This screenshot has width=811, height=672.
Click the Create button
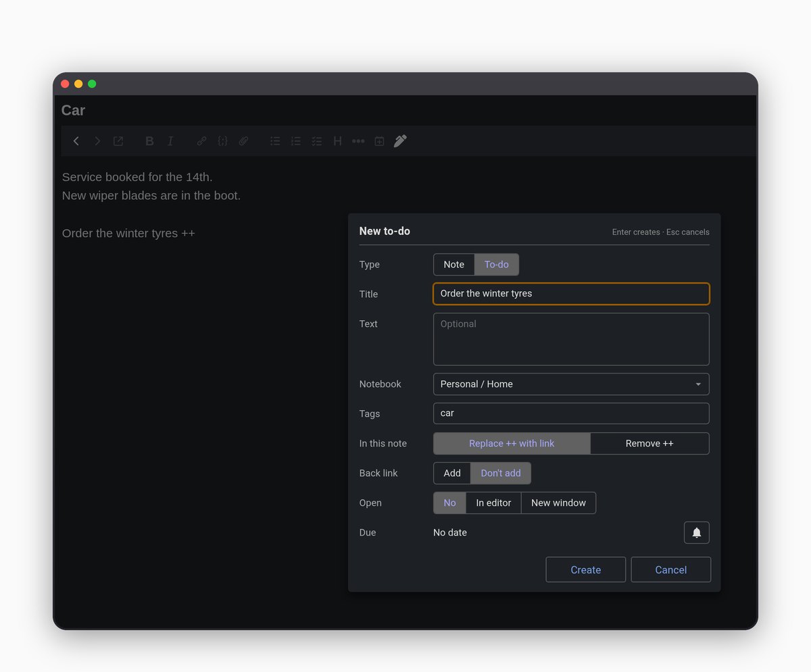(x=586, y=570)
